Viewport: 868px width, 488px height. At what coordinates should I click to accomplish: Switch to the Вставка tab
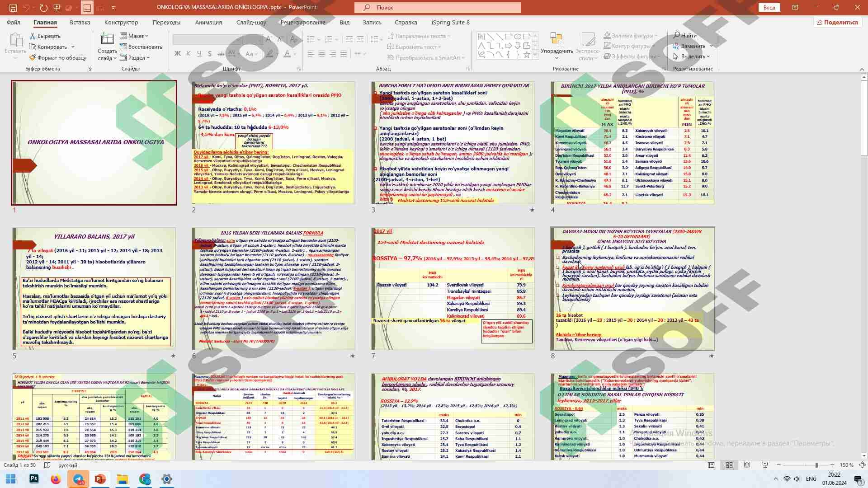click(x=80, y=22)
